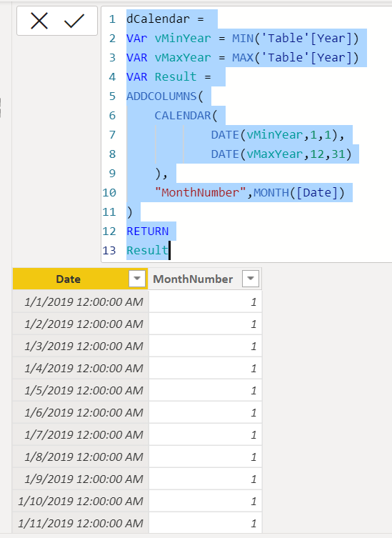Cancel the formula with the X icon
Image resolution: width=392 pixels, height=538 pixels.
(x=39, y=21)
